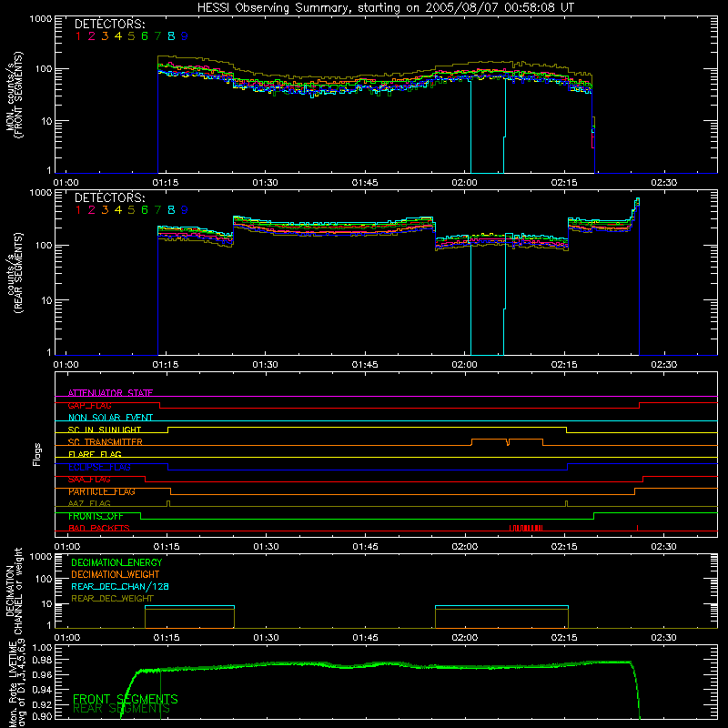Image resolution: width=728 pixels, height=728 pixels.
Task: Click the DECIMATION_WEIGHT legend entry
Action: click(116, 574)
